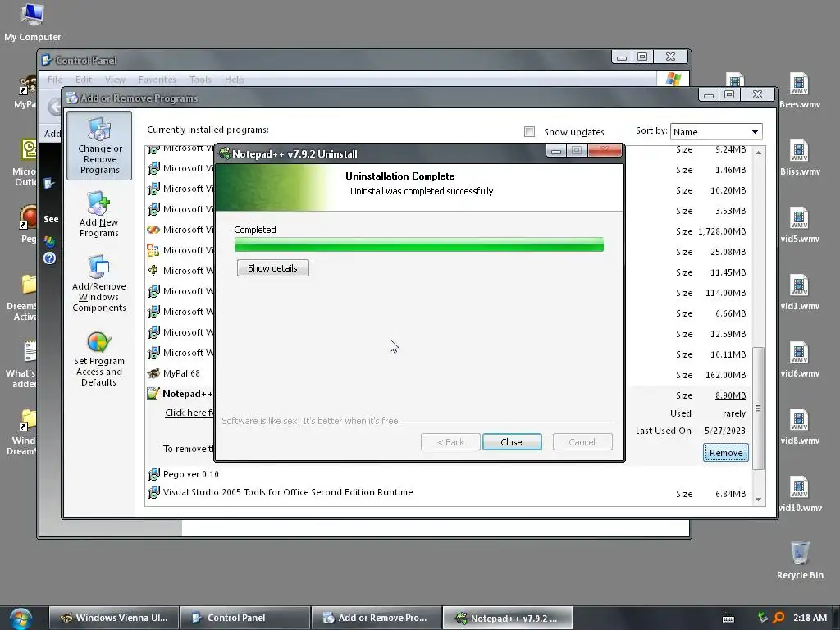Select Bliss.wmv desktop file

pyautogui.click(x=799, y=157)
